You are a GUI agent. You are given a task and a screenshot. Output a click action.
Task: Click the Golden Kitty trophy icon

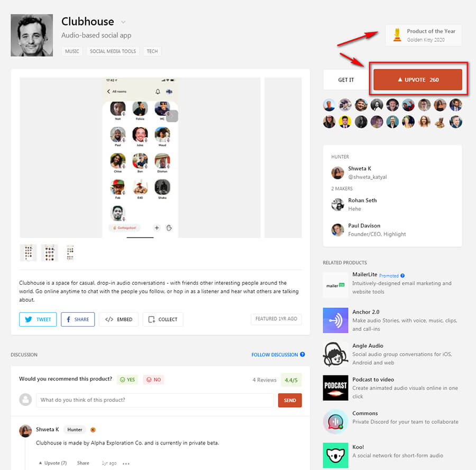coord(397,35)
